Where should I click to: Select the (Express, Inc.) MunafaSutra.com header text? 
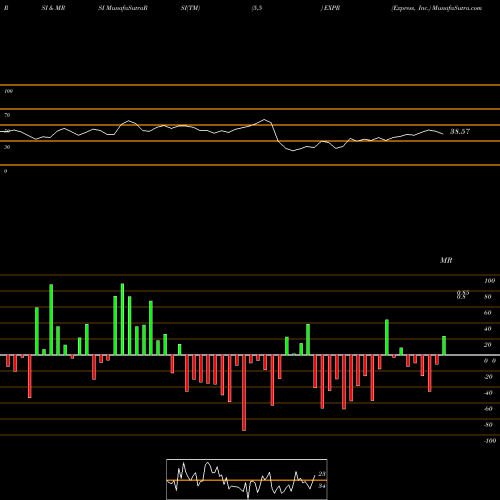click(x=437, y=8)
